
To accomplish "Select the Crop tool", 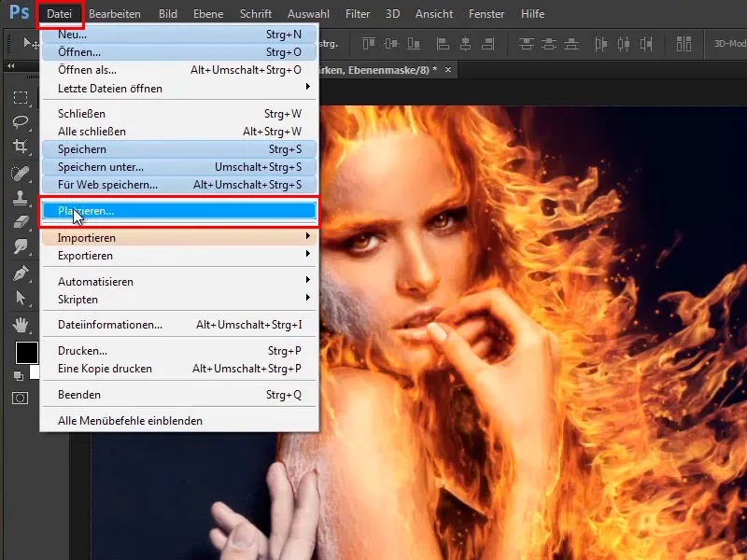I will 20,146.
